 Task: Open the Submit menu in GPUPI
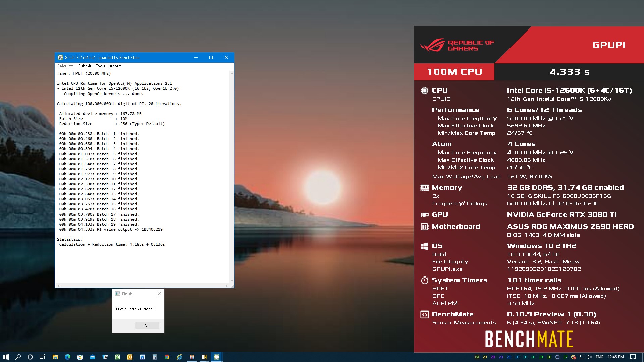pos(85,66)
